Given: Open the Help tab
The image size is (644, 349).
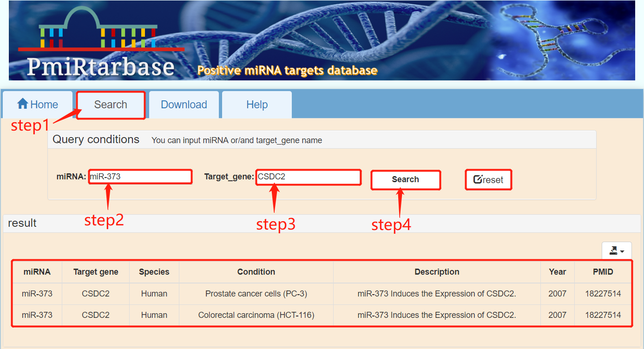Looking at the screenshot, I should 257,105.
